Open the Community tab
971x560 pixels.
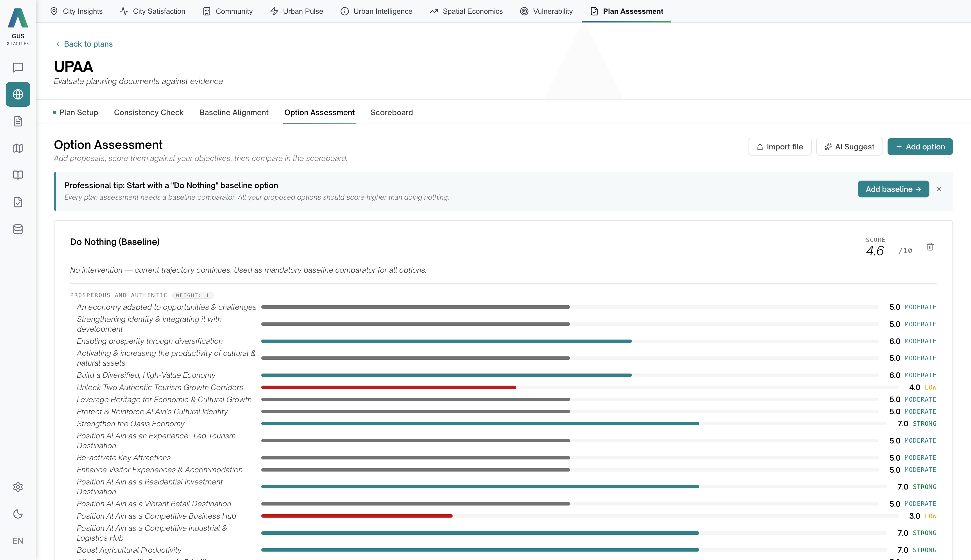(228, 11)
